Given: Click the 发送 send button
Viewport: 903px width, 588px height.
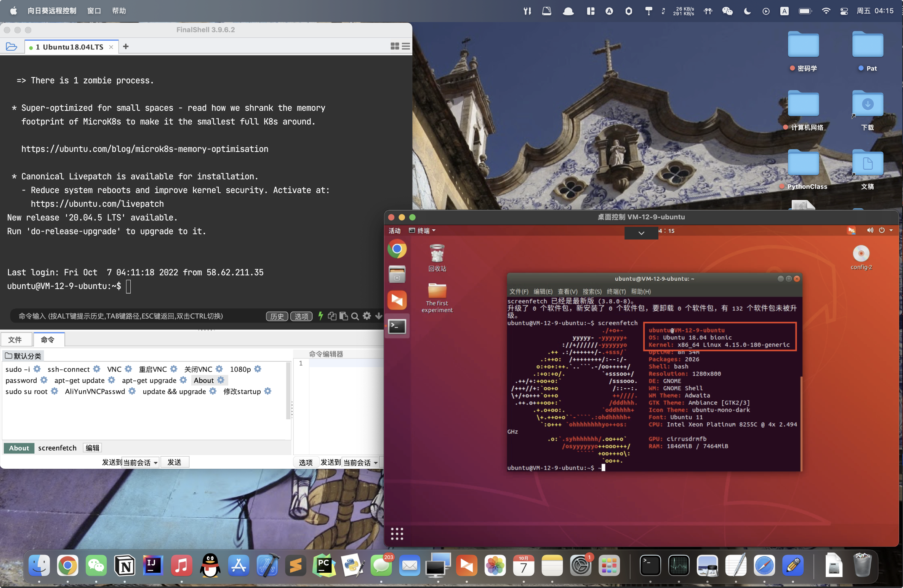Looking at the screenshot, I should tap(175, 462).
